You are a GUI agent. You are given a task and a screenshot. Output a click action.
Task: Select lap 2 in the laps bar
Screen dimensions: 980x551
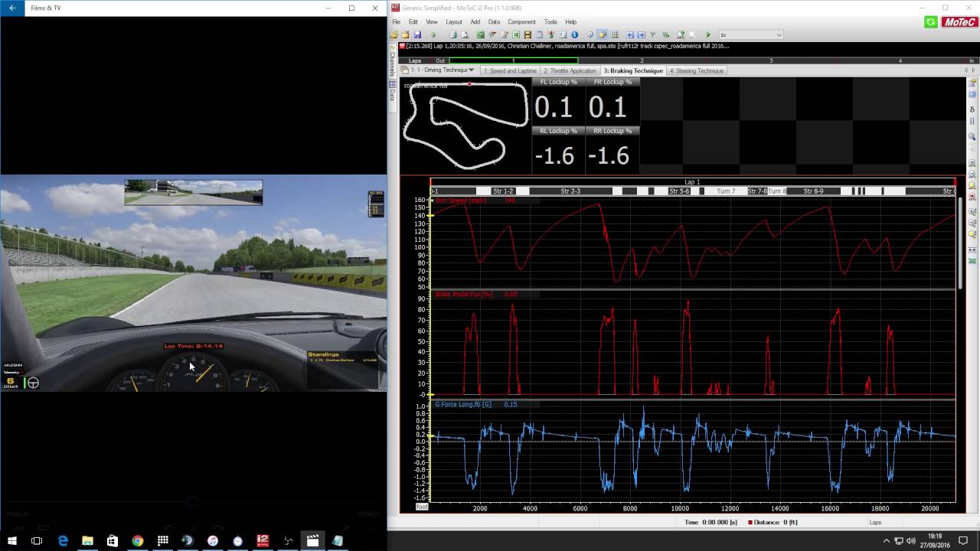642,60
